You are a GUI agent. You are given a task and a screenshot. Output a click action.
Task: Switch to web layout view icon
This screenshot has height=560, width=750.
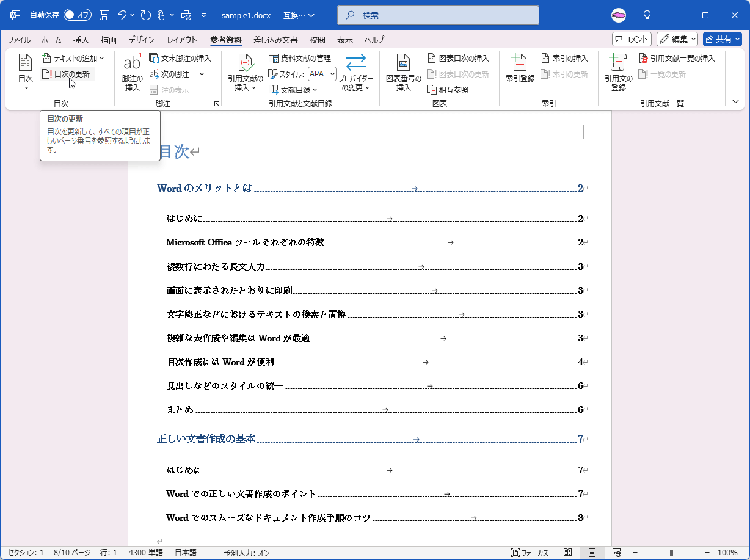[617, 553]
